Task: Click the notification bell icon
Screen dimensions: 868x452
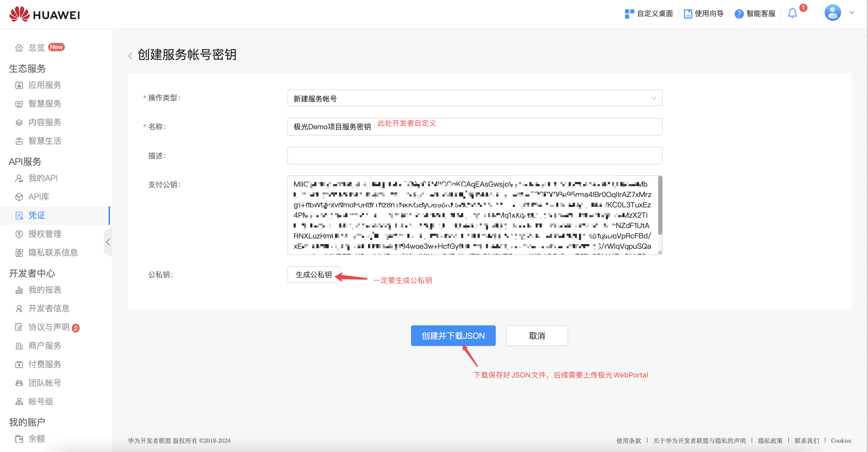Action: pos(792,13)
